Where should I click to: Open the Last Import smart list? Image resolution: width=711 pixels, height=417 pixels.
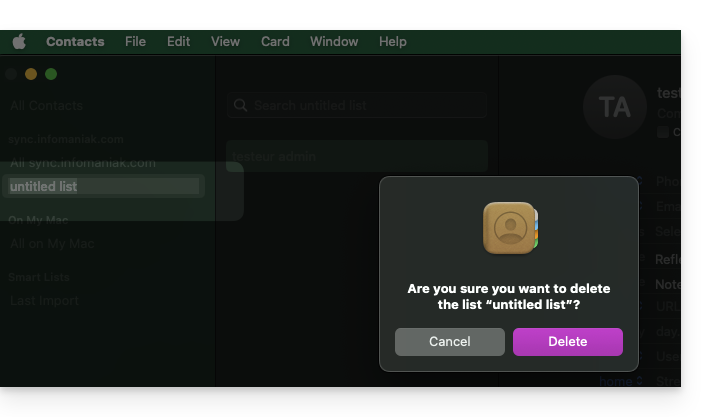(x=44, y=301)
